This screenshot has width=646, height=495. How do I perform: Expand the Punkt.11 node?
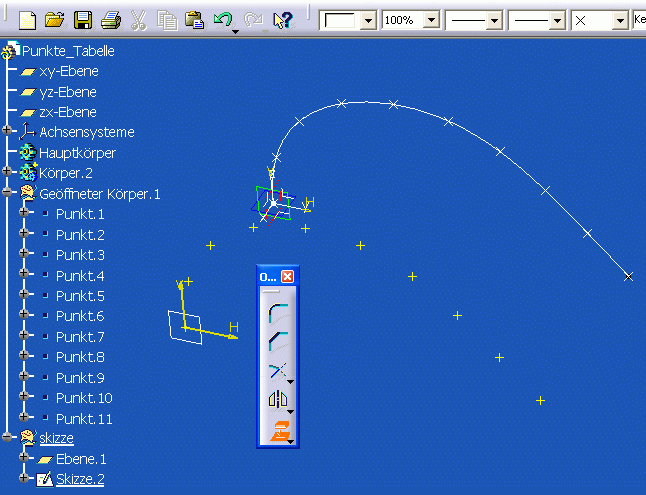pyautogui.click(x=24, y=416)
